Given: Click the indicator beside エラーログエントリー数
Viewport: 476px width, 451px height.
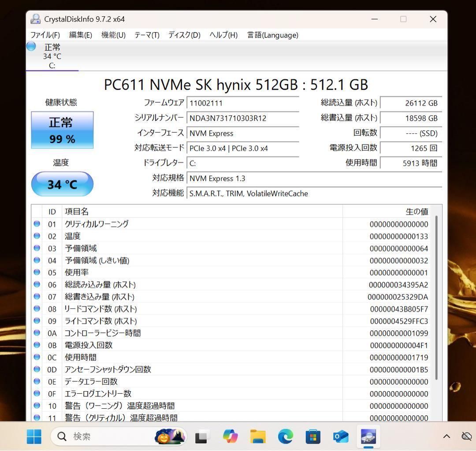Looking at the screenshot, I should tap(37, 394).
